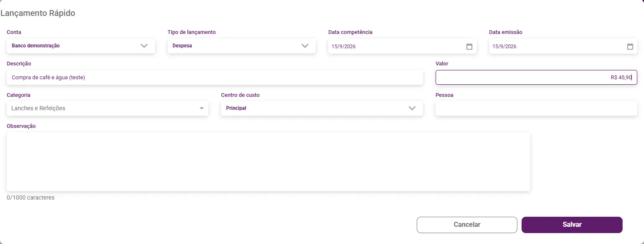The width and height of the screenshot is (644, 244).
Task: Click inside the Observação text area
Action: click(x=268, y=162)
